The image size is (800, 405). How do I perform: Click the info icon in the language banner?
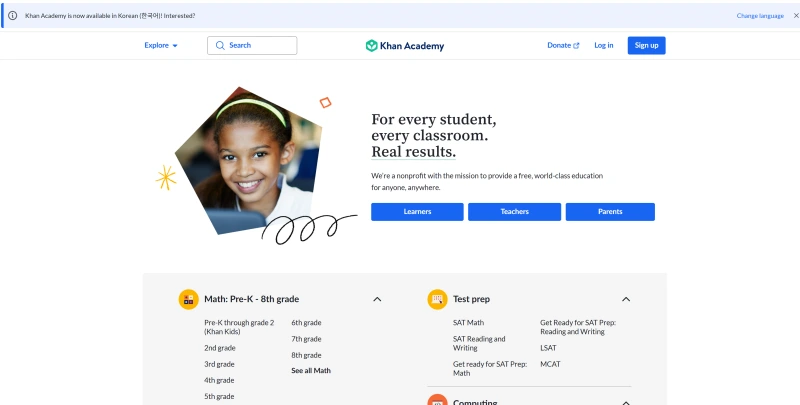pyautogui.click(x=13, y=16)
